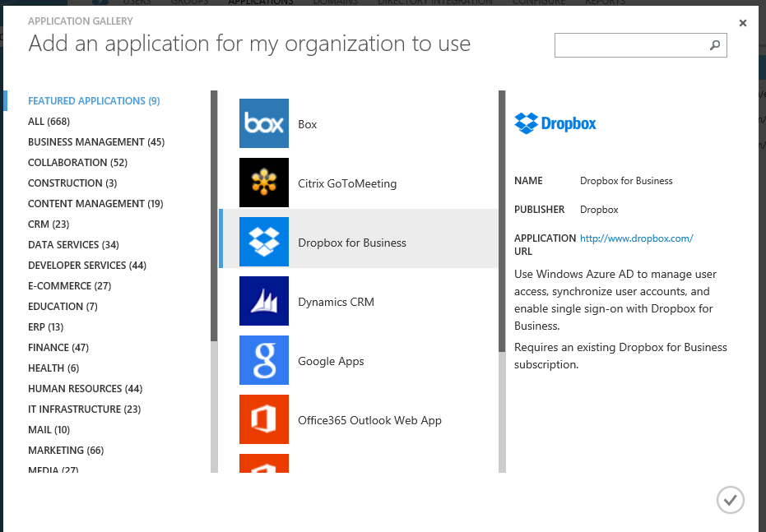
Task: Select Google Apps application name
Action: (x=331, y=361)
